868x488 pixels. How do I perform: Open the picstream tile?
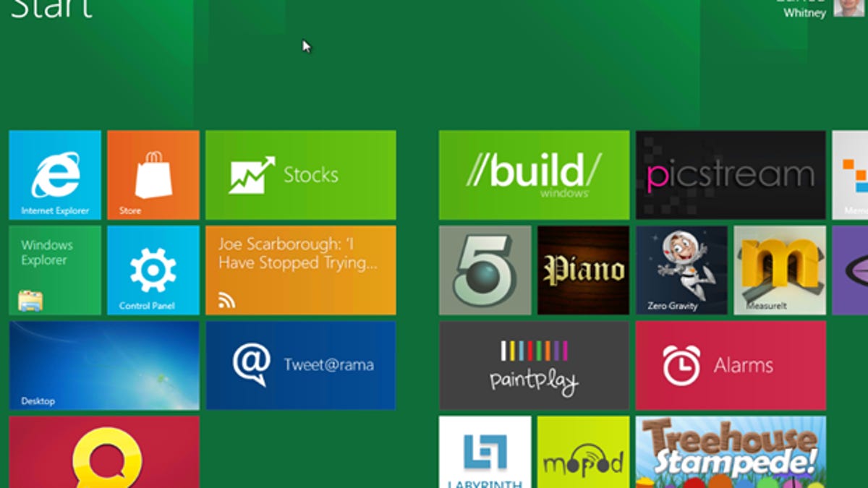pos(731,175)
